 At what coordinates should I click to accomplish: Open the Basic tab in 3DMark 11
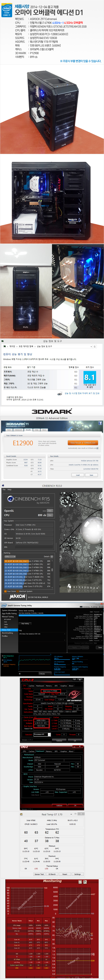(x=9, y=430)
